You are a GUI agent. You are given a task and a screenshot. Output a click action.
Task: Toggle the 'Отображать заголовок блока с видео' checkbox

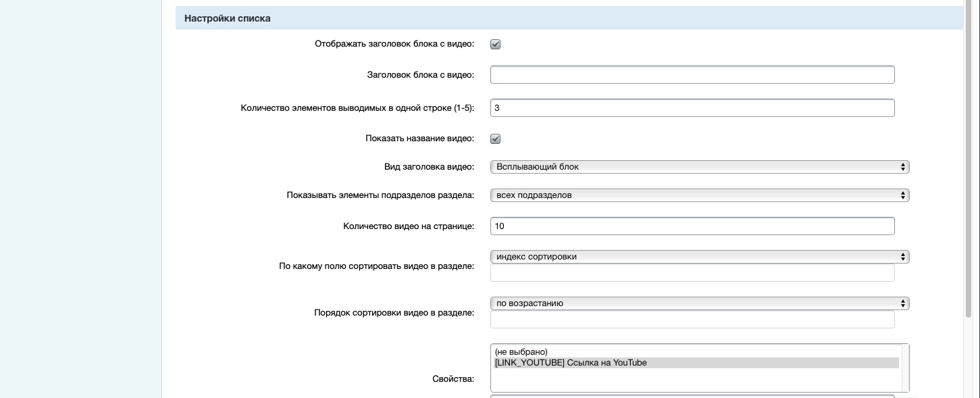[x=495, y=45]
